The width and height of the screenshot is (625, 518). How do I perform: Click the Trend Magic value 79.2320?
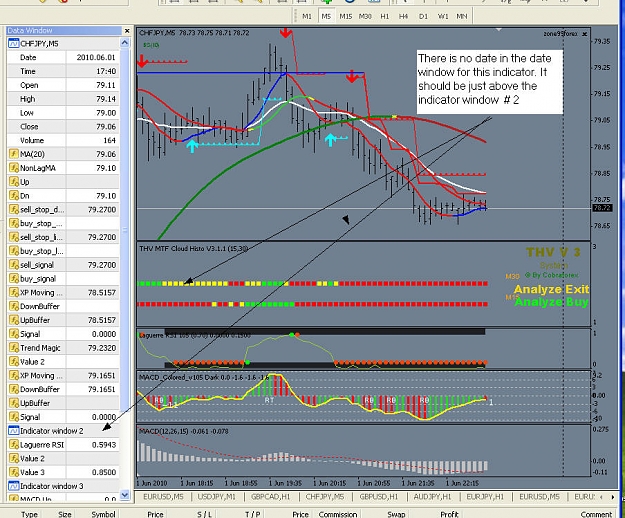(x=102, y=348)
